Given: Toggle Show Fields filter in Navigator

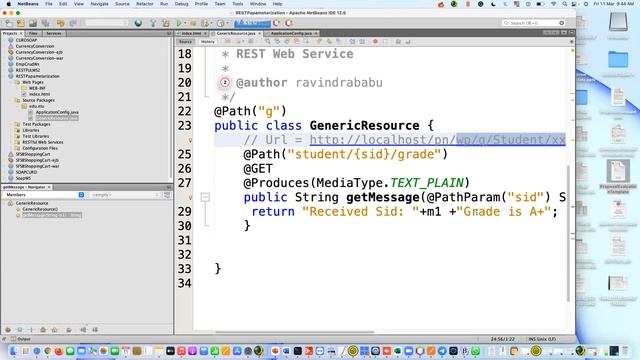Looking at the screenshot, I should (20, 330).
